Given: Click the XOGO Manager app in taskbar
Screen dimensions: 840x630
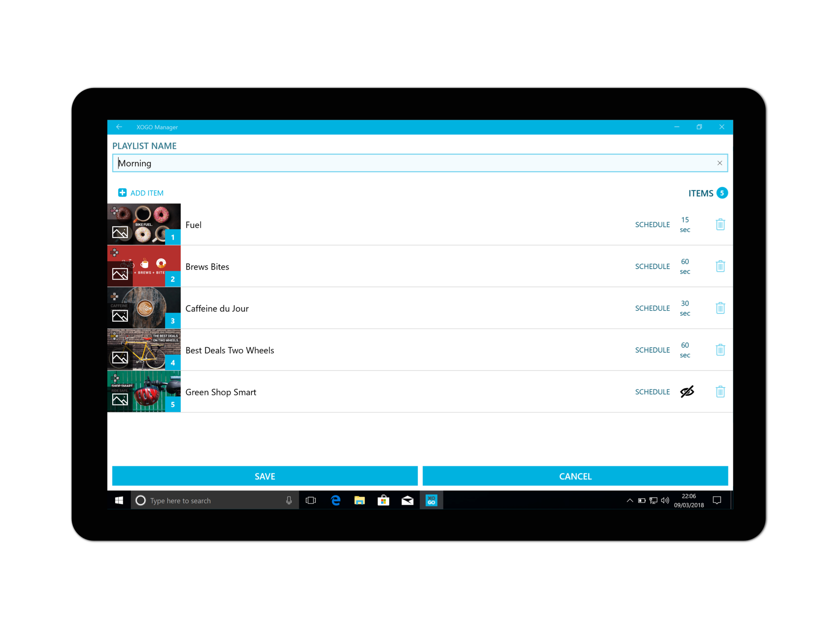Looking at the screenshot, I should coord(432,500).
